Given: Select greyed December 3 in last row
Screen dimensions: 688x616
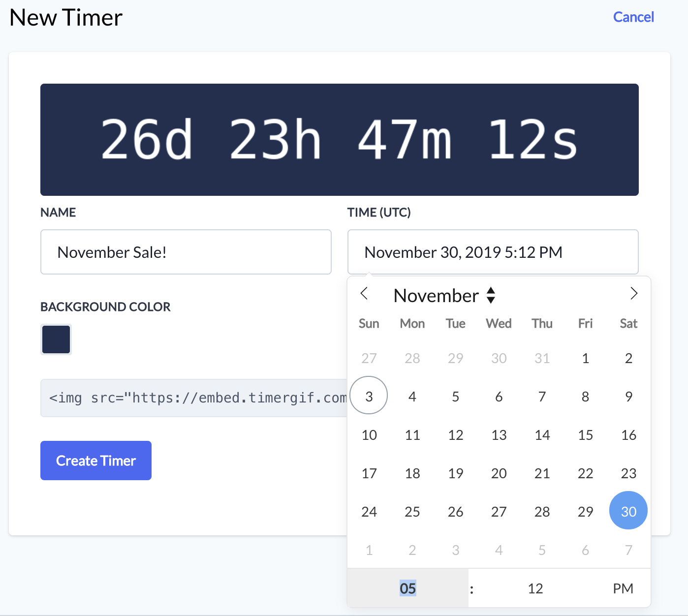Looking at the screenshot, I should pos(456,550).
